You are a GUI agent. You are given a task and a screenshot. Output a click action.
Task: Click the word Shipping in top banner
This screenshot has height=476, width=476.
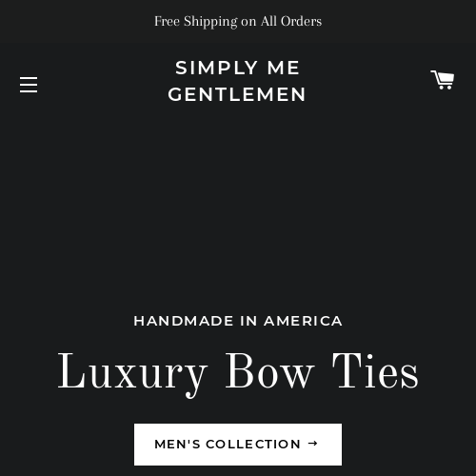click(210, 22)
